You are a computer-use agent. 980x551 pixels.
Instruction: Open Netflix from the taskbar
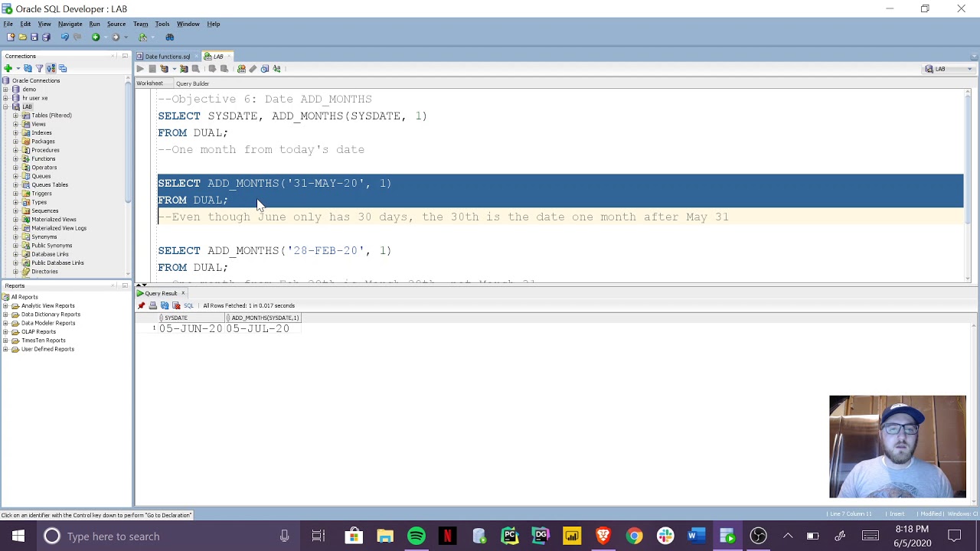448,536
